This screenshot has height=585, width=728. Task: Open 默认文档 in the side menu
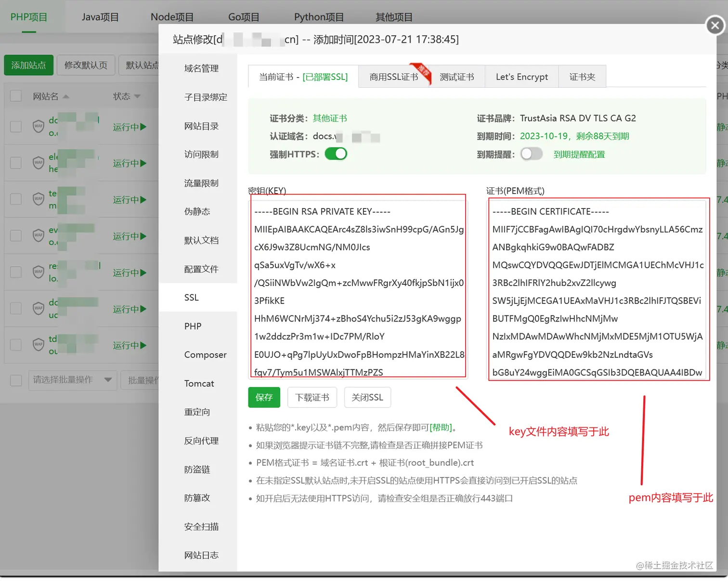[x=201, y=240]
